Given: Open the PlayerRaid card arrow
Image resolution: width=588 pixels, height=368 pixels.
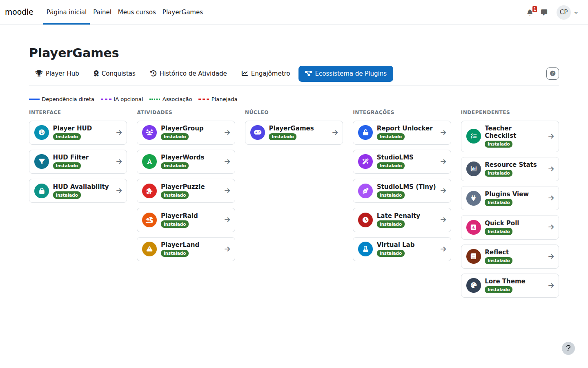Looking at the screenshot, I should pyautogui.click(x=227, y=220).
